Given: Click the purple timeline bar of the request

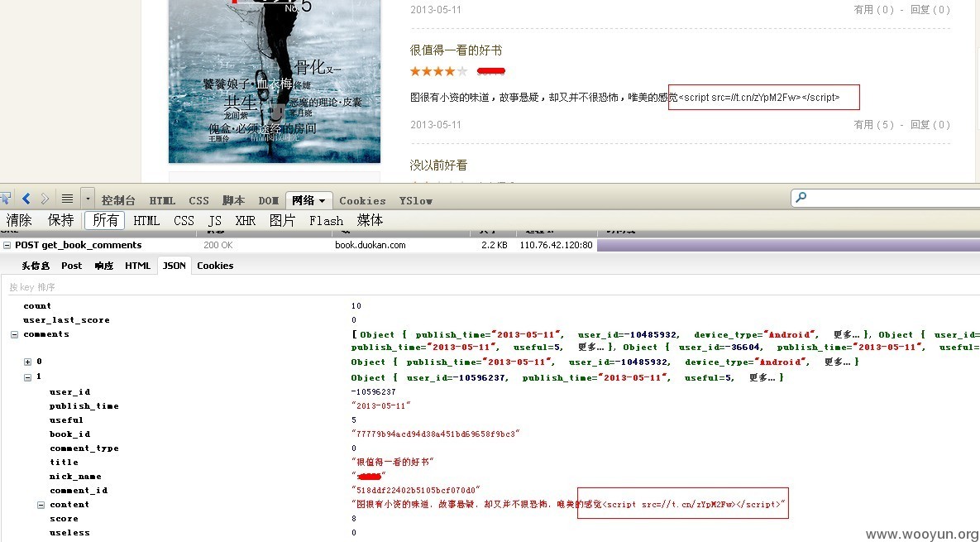Looking at the screenshot, I should [788, 245].
